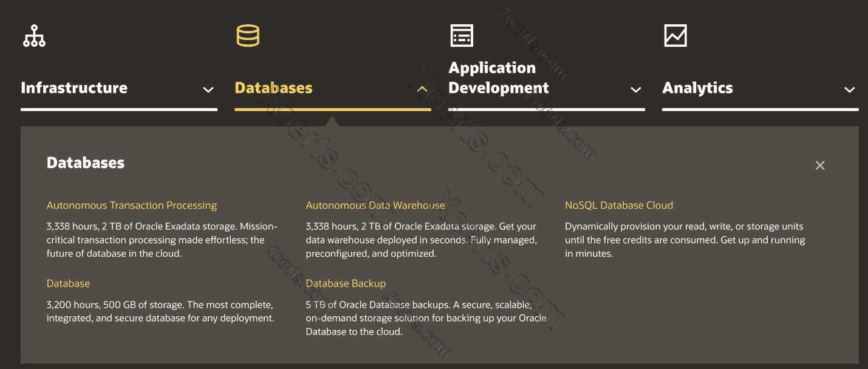This screenshot has height=369, width=868.
Task: Switch to the Analytics tab label
Action: pyautogui.click(x=697, y=88)
